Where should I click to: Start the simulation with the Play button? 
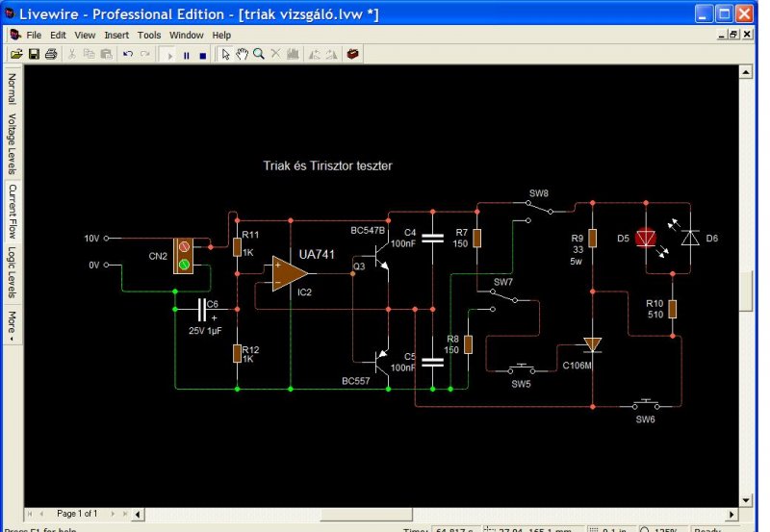coord(170,55)
